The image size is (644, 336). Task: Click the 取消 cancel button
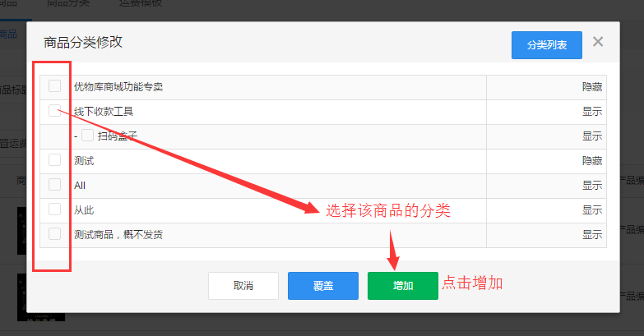click(243, 286)
